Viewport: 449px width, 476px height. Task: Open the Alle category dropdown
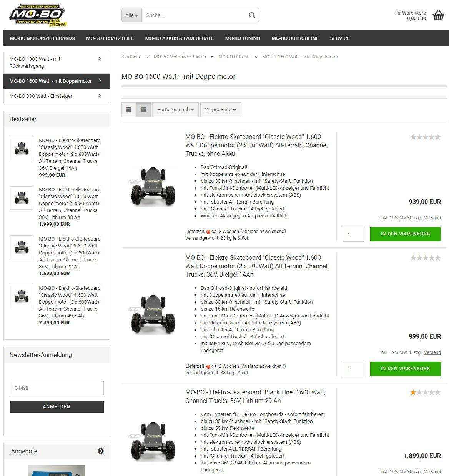coord(131,15)
